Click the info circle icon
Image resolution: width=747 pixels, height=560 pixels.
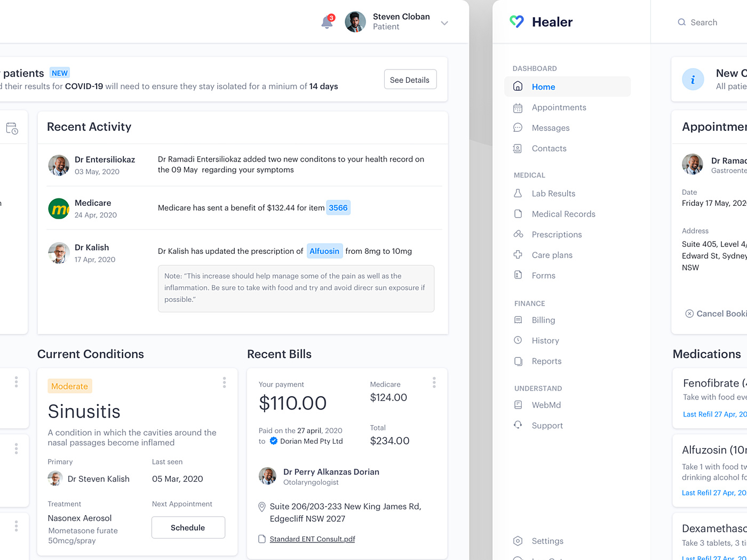pyautogui.click(x=693, y=79)
